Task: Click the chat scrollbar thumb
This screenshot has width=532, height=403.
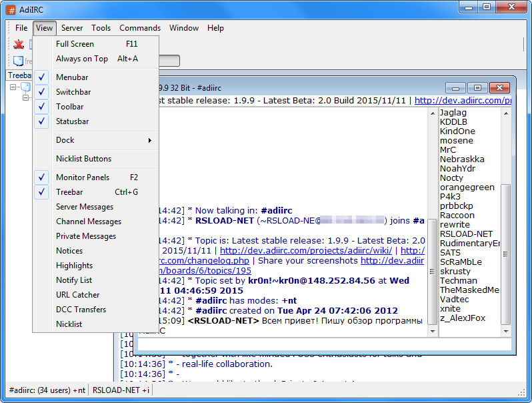Action: [x=432, y=272]
